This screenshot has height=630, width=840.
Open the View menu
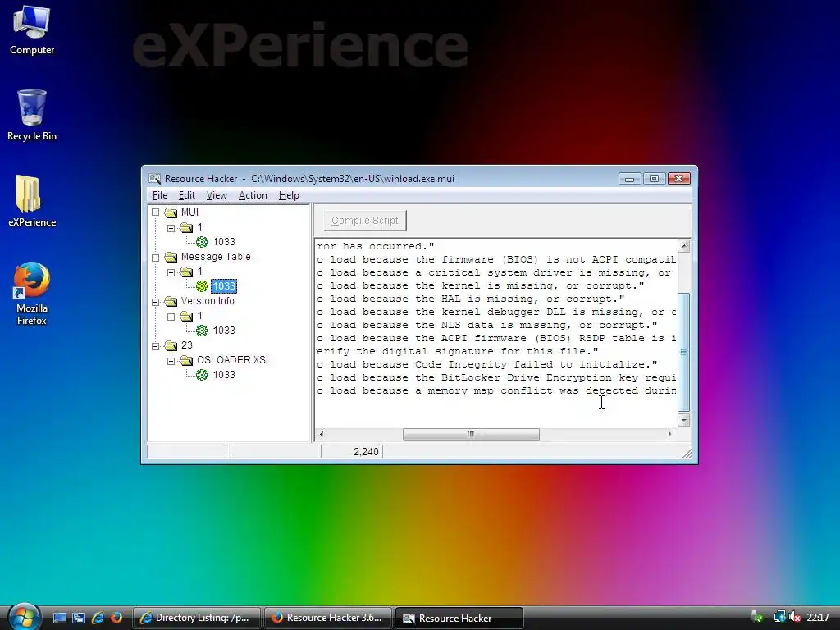tap(217, 195)
